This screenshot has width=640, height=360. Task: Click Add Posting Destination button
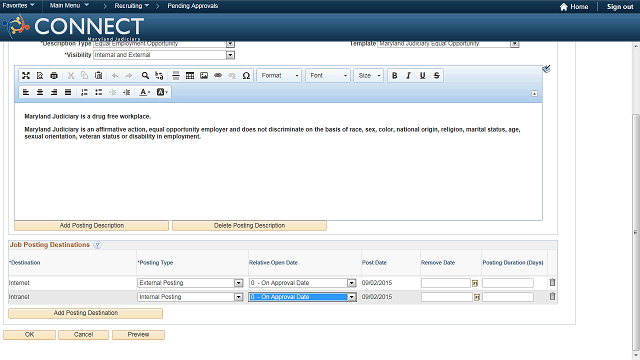pos(86,313)
